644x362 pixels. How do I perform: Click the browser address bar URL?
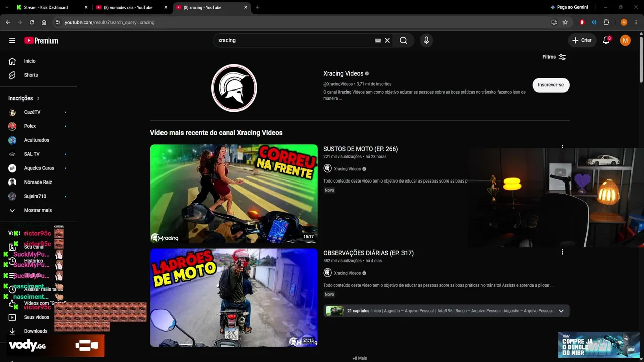110,22
